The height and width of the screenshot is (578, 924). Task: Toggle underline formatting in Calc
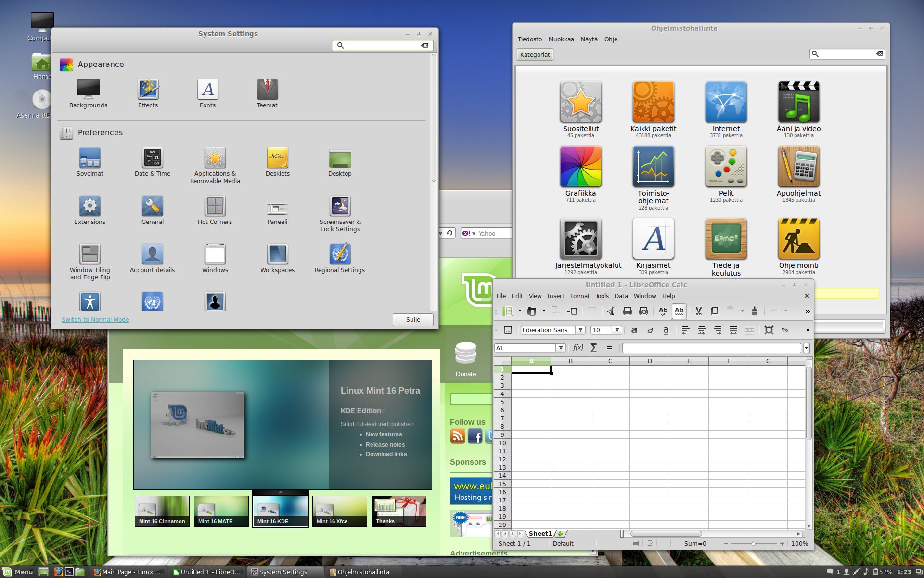click(666, 330)
